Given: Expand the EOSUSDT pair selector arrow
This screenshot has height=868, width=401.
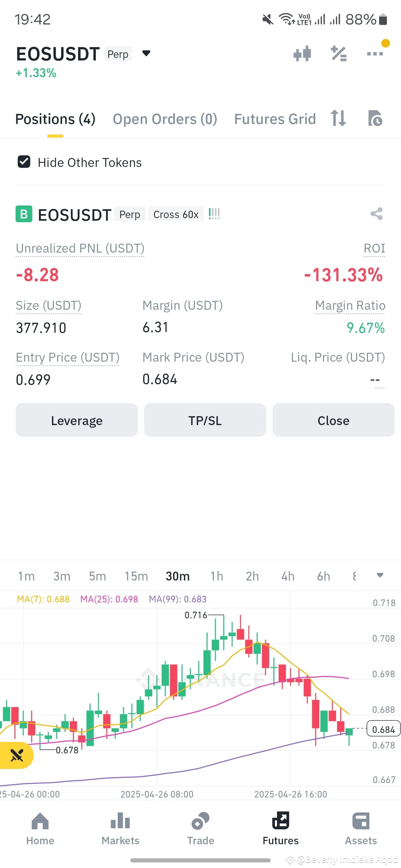Looking at the screenshot, I should pos(146,53).
